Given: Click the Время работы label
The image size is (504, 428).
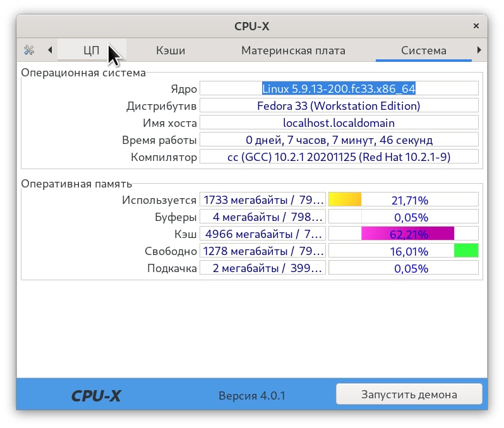Looking at the screenshot, I should click(x=159, y=140).
